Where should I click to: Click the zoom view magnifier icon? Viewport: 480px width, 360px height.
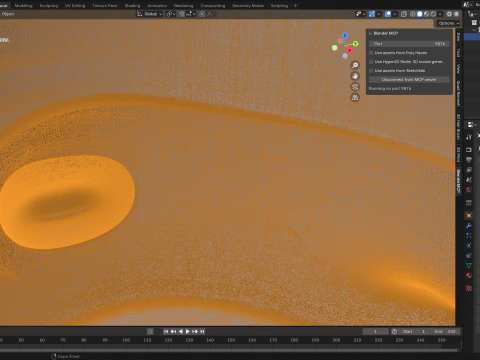point(355,65)
